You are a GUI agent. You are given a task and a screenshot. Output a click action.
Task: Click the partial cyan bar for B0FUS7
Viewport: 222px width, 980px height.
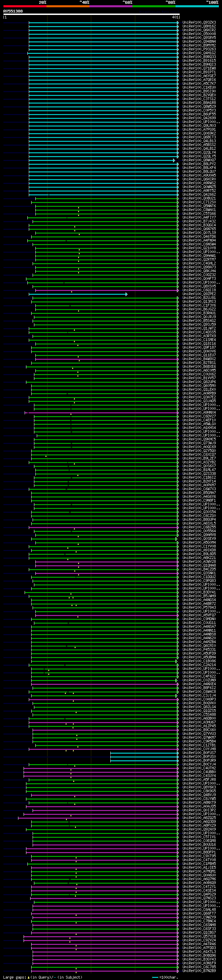point(144,753)
